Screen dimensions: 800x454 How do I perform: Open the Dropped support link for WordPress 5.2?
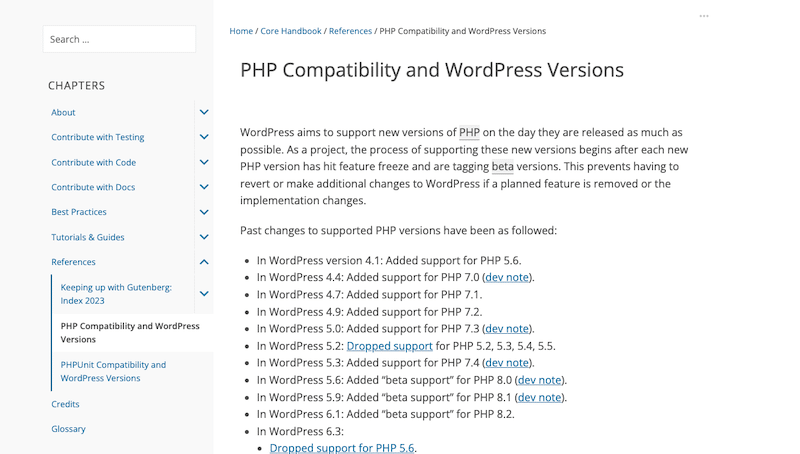[x=389, y=346]
